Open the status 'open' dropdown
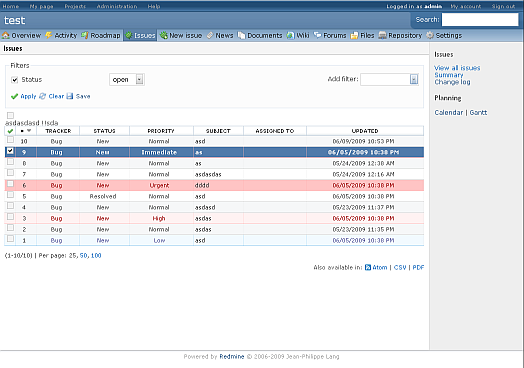524x368 pixels. pyautogui.click(x=127, y=80)
